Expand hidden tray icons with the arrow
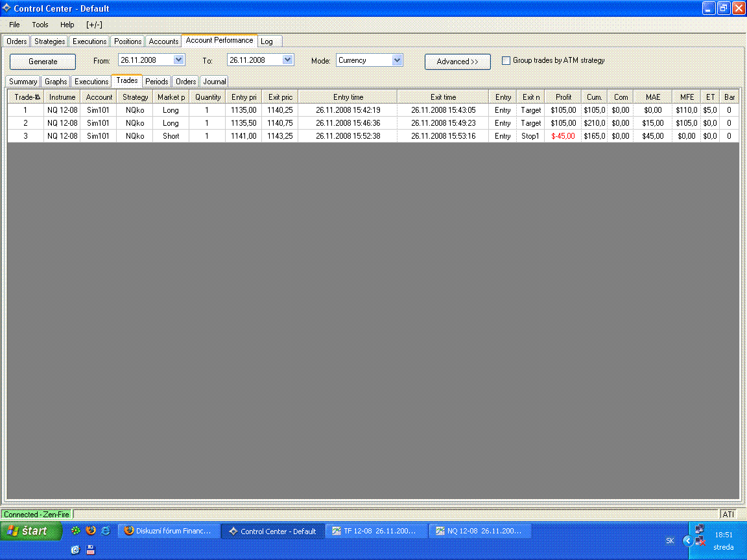The height and width of the screenshot is (560, 747). [687, 541]
